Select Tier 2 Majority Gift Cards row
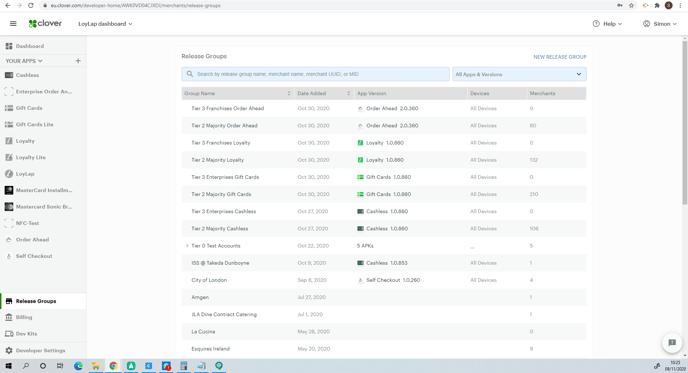688x373 pixels. [x=384, y=194]
